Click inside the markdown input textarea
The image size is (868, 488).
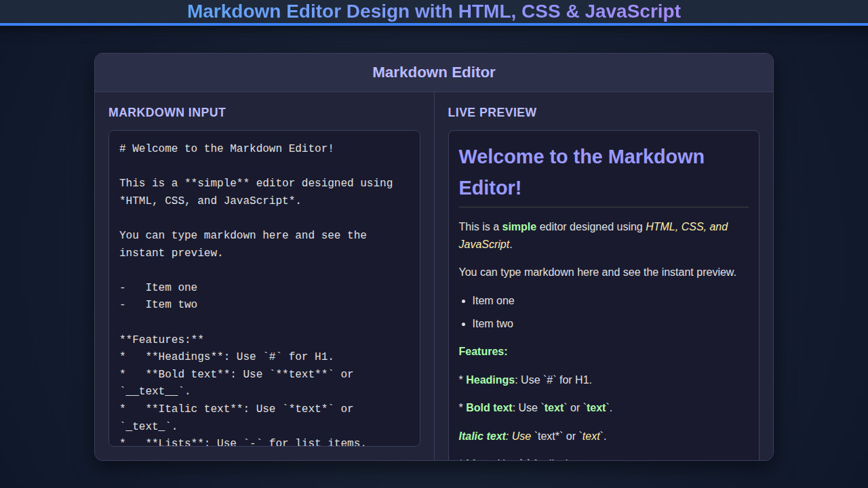click(264, 285)
